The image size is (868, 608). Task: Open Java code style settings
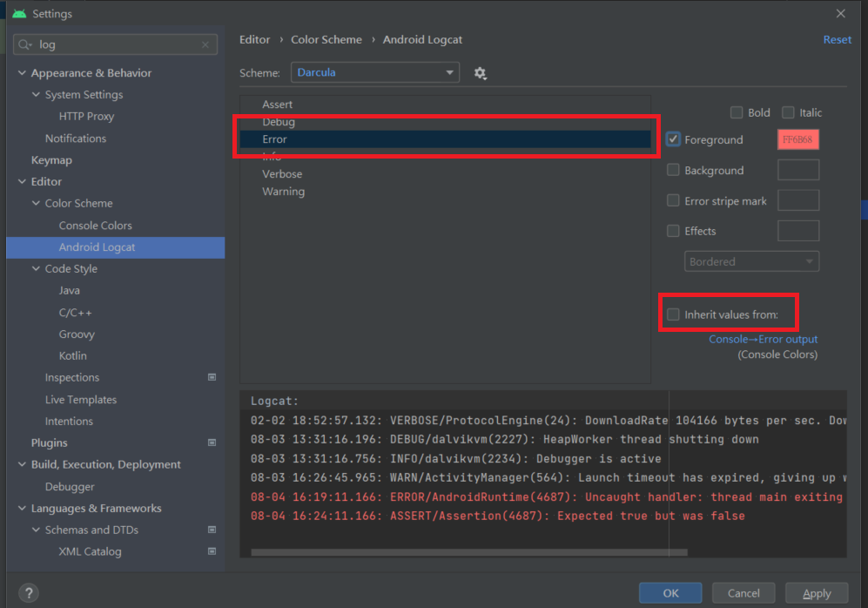click(x=69, y=291)
